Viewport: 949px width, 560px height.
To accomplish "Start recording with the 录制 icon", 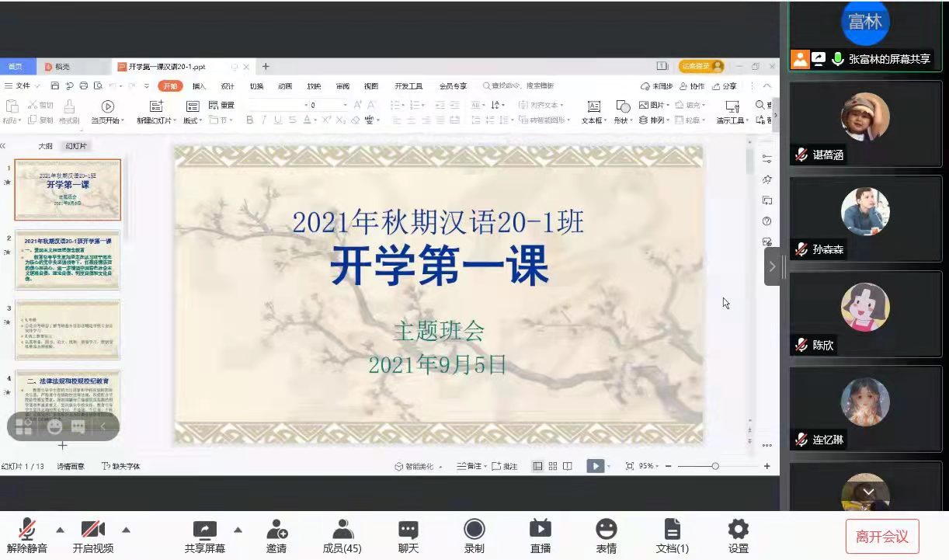I will tap(474, 530).
